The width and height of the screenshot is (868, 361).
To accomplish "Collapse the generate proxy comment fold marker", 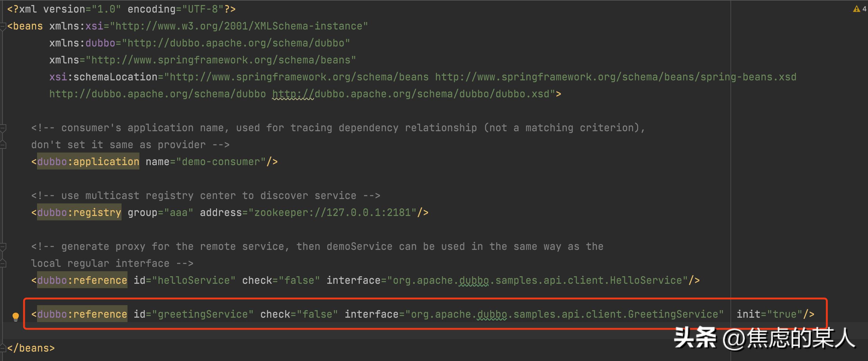I will tap(3, 247).
